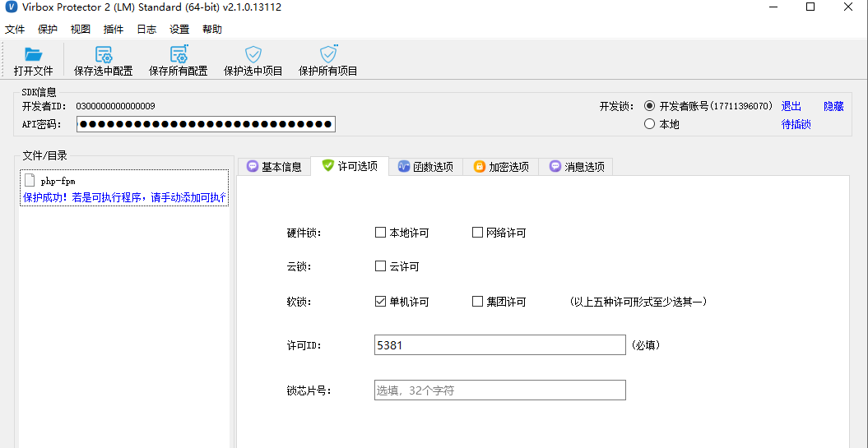Viewport: 868px width, 448px height.
Task: Enable the 集团许可 checkbox
Action: coord(477,302)
